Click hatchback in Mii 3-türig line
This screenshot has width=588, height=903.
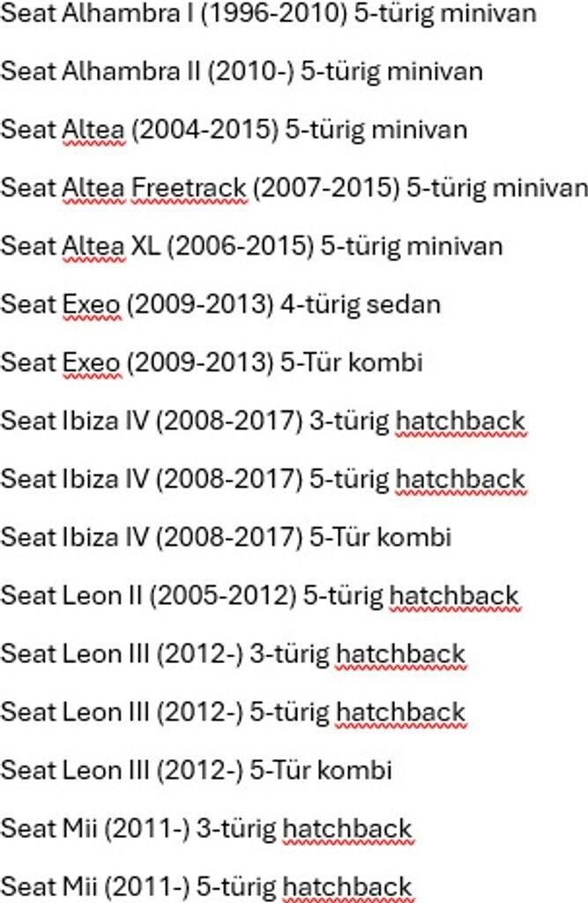click(347, 829)
